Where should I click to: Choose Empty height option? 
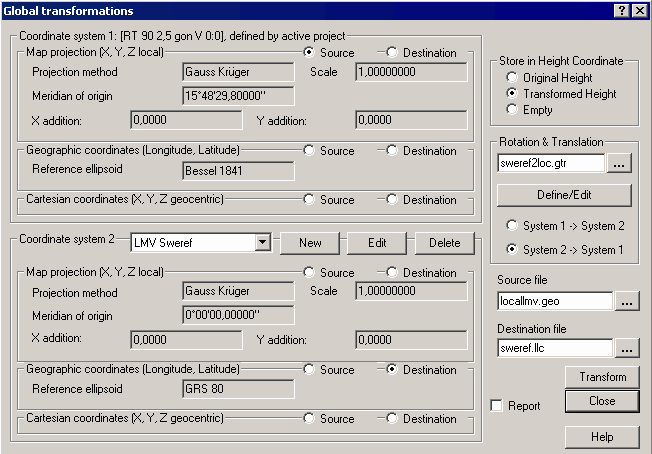[512, 109]
